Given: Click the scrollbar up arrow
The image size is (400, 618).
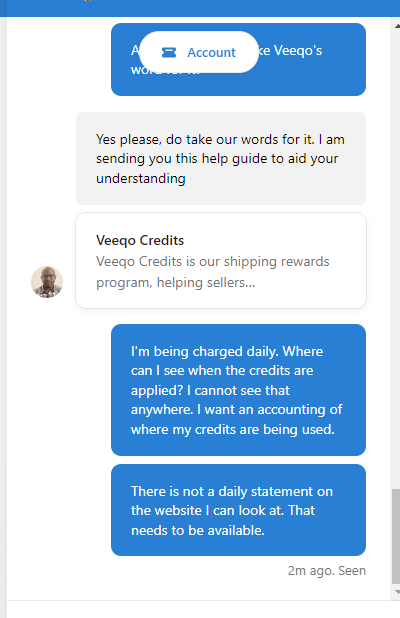Looking at the screenshot, I should tap(396, 26).
